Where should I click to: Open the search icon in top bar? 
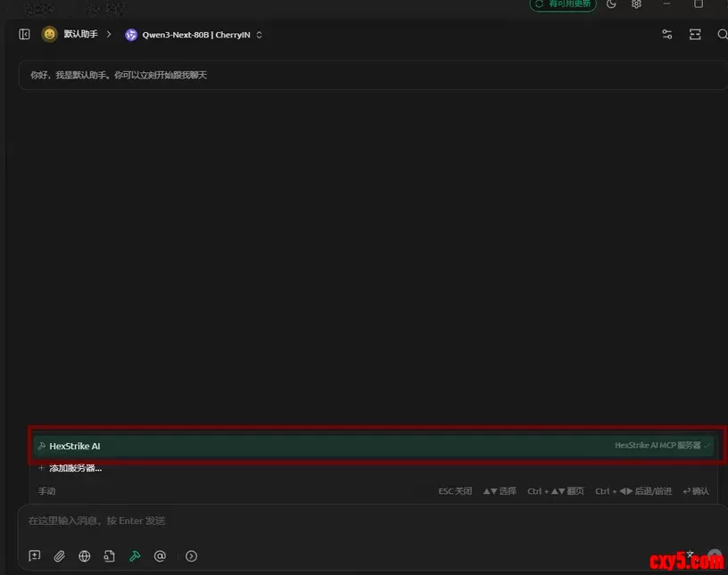pos(722,35)
